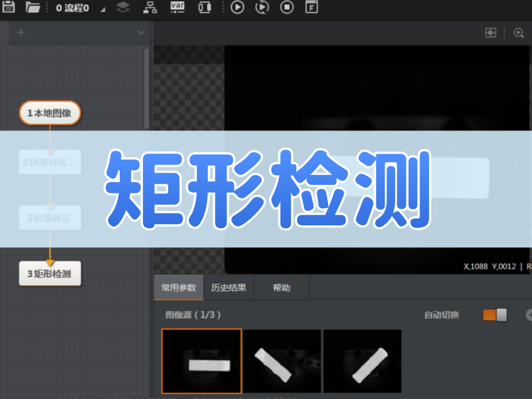Click the communication device toolbar icon
Viewport: 532px width, 399px height.
point(204,7)
